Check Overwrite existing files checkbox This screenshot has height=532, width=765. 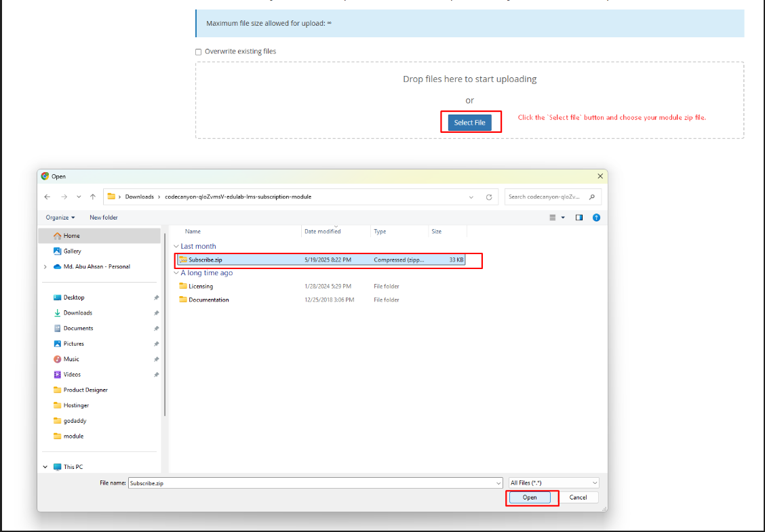click(199, 52)
